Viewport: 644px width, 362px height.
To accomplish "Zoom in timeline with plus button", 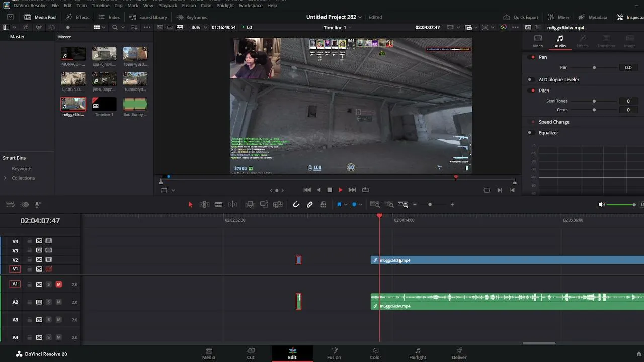I will [x=452, y=205].
